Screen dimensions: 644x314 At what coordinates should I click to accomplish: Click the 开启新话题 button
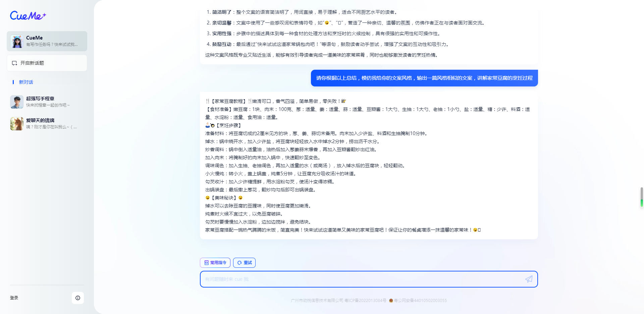tap(47, 63)
